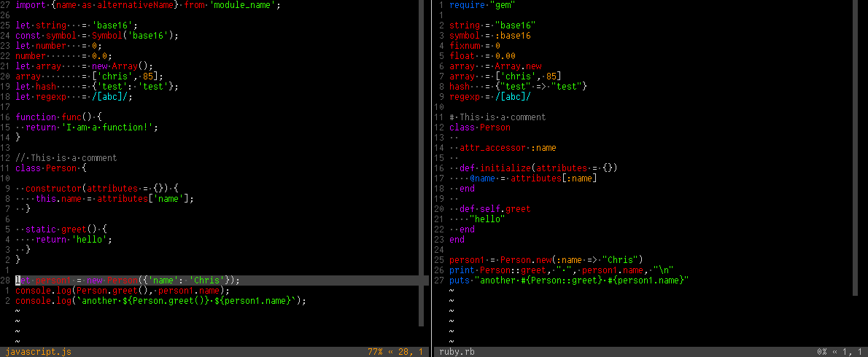Click the javascript.js status line filename
Viewport: 868px width, 357px height.
click(38, 351)
